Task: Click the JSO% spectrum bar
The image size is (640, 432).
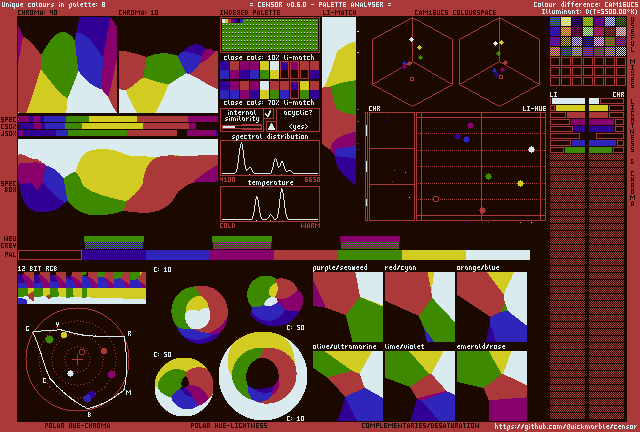Action: click(x=118, y=133)
